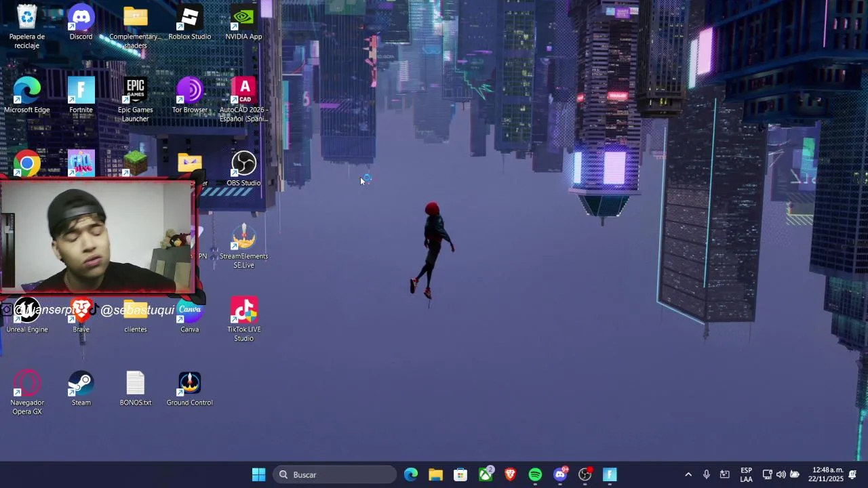
Task: Switch the ESP LAA input language
Action: coord(746,474)
